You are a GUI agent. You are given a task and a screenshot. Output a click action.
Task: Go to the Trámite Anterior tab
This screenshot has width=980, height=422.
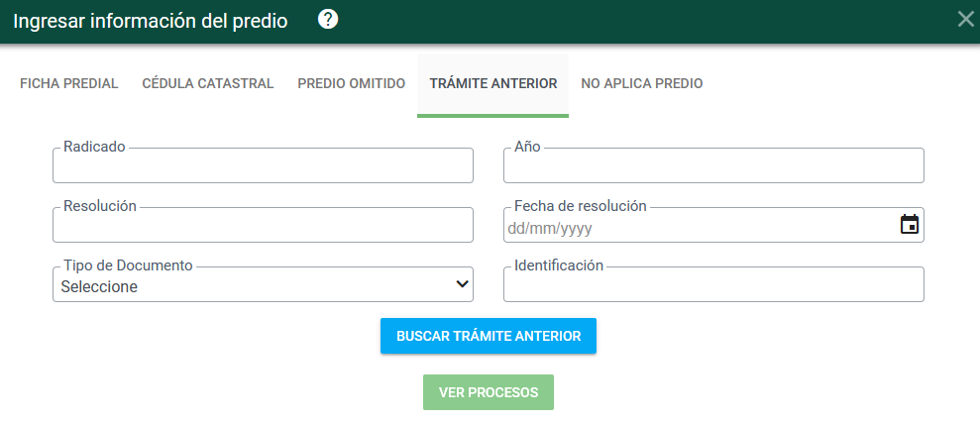pos(492,84)
